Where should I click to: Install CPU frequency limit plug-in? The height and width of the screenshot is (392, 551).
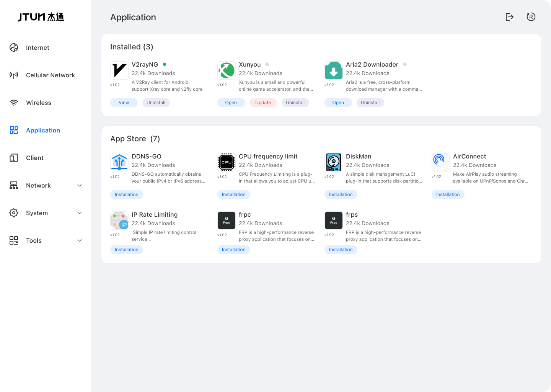pos(234,194)
